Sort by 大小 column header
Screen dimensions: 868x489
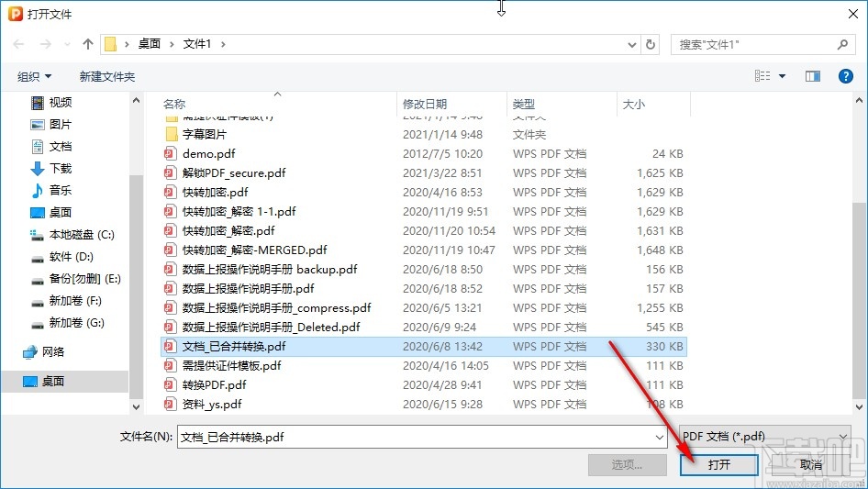[x=634, y=104]
